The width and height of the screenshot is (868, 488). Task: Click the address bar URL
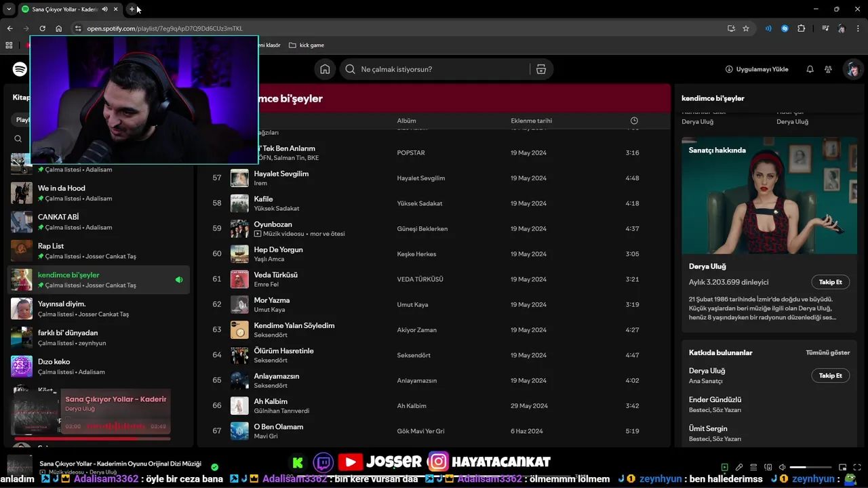click(165, 28)
